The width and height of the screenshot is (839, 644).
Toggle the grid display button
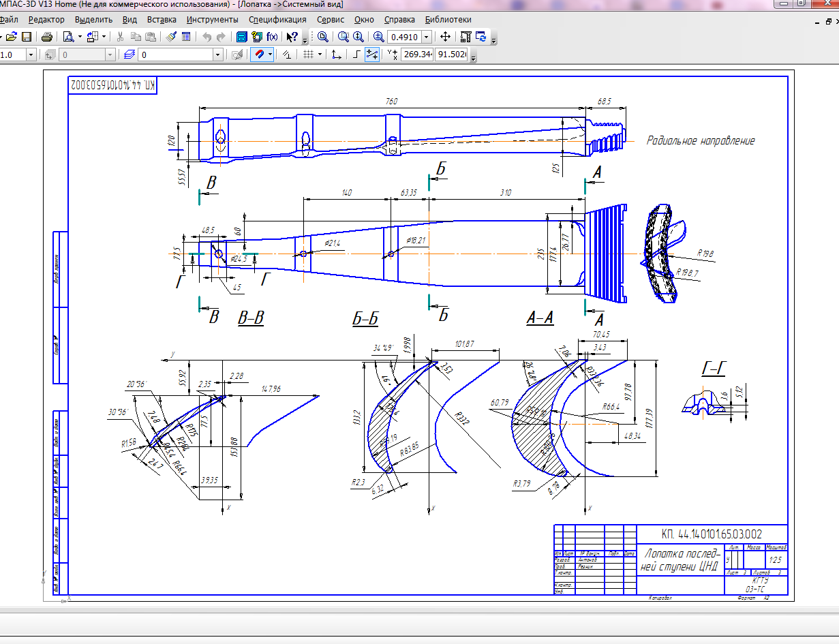coord(308,55)
